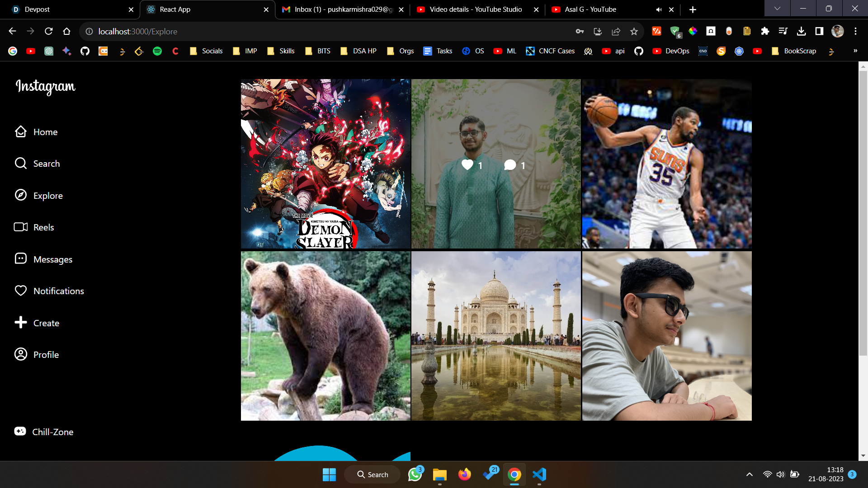
Task: Switch to Video details YouTube Studio tab
Action: [475, 9]
